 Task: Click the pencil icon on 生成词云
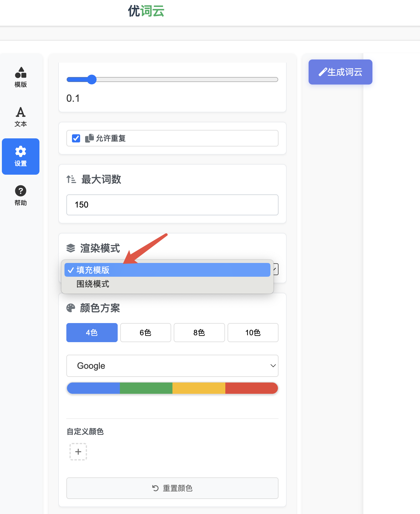tap(323, 72)
